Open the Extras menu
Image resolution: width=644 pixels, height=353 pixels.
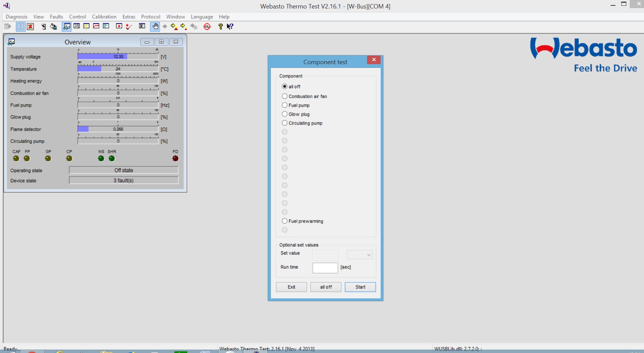129,17
